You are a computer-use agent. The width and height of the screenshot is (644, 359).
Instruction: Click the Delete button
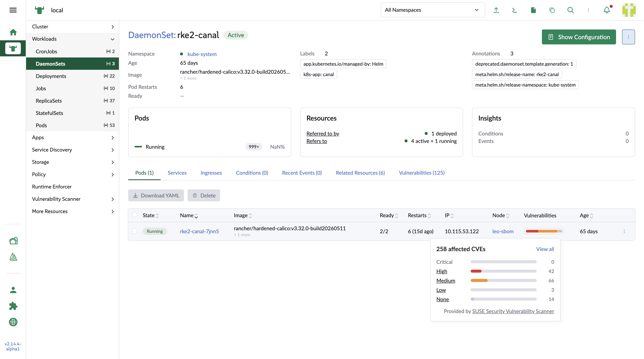click(204, 195)
